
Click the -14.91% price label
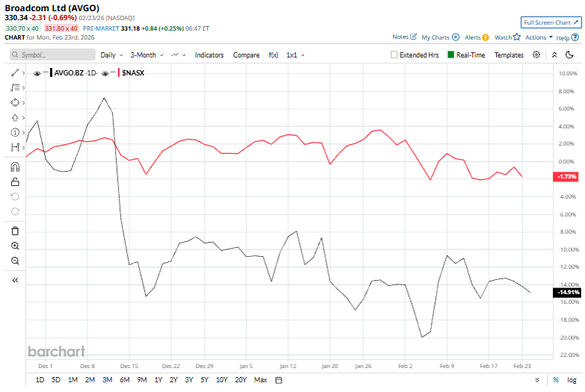[x=567, y=293]
